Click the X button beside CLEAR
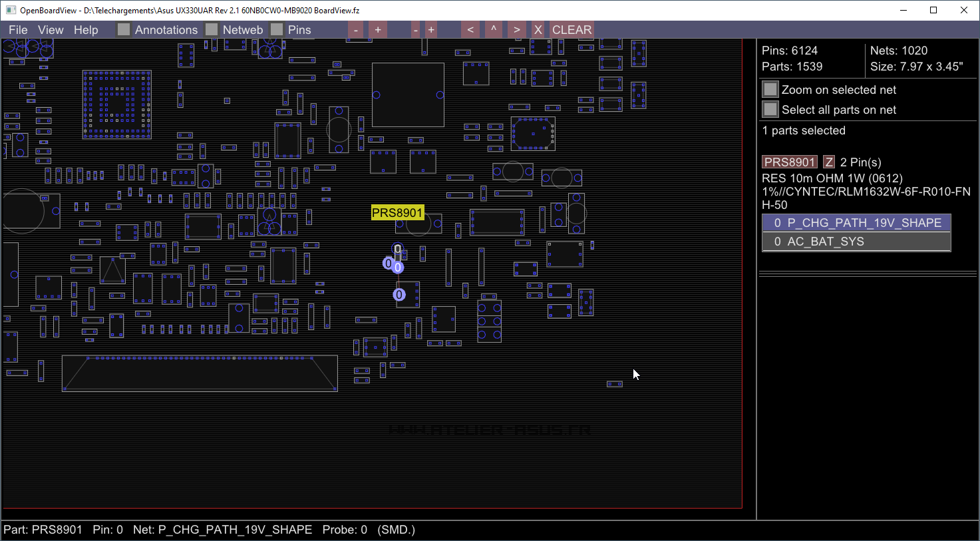The image size is (980, 541). click(x=538, y=30)
